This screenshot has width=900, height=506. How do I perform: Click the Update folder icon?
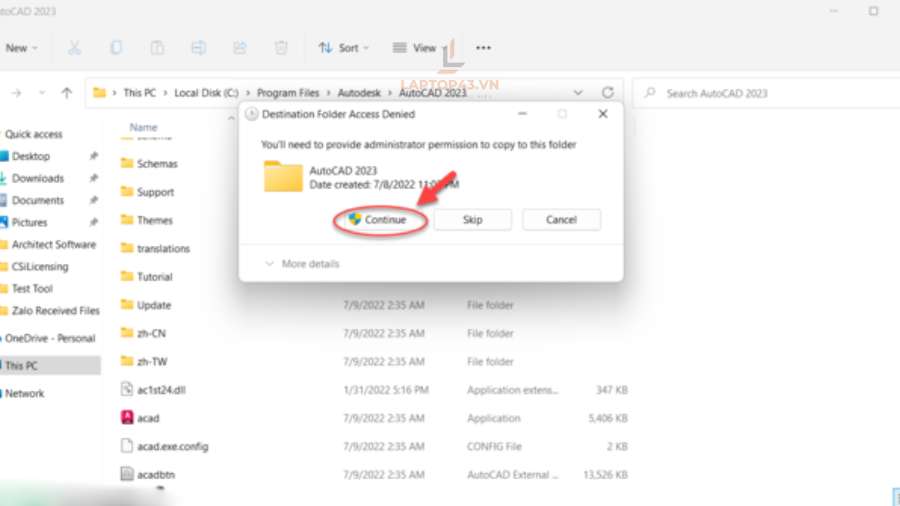click(x=127, y=304)
